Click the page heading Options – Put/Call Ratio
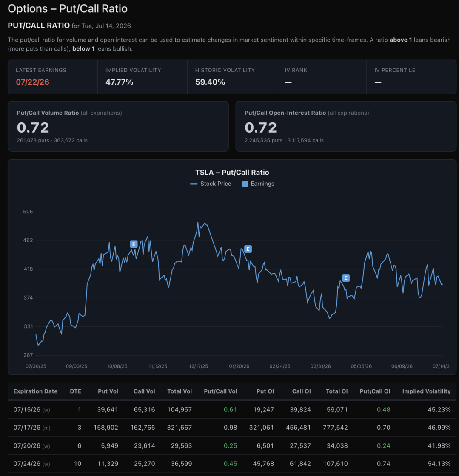 point(68,9)
